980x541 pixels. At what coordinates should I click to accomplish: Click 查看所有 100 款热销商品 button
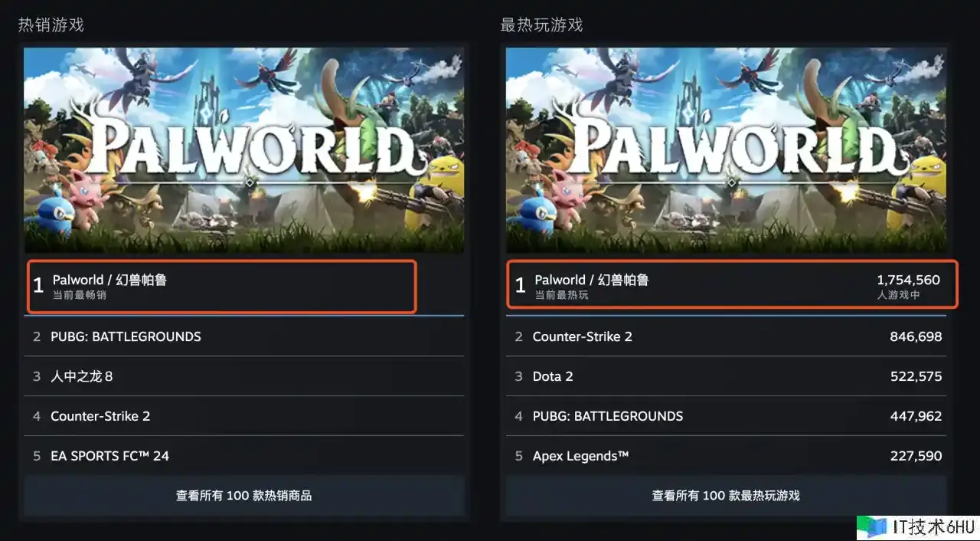click(x=243, y=496)
